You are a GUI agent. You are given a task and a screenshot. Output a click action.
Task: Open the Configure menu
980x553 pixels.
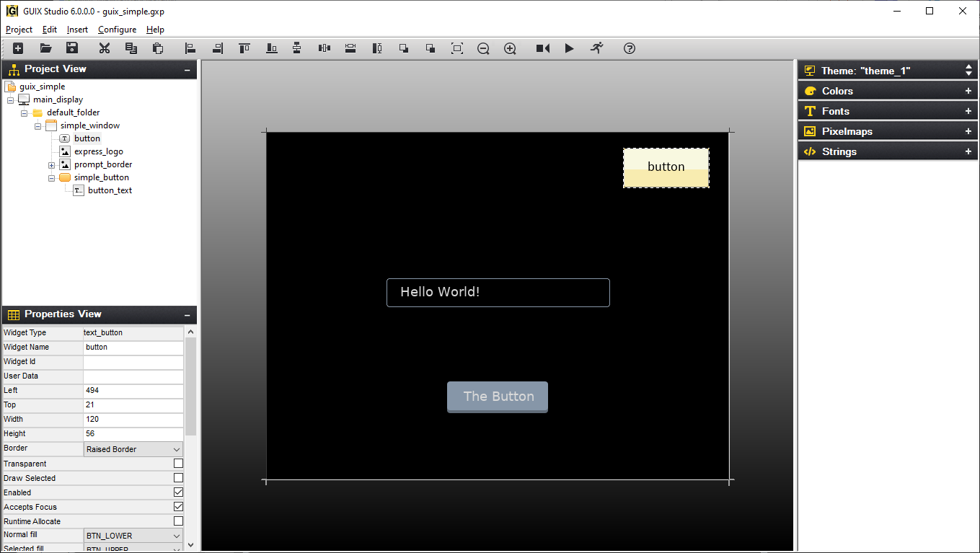click(117, 30)
